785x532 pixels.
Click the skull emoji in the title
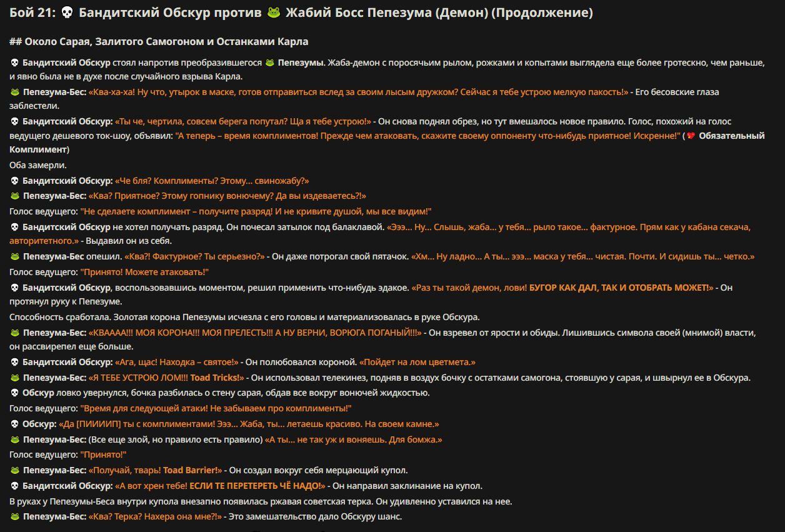(x=67, y=13)
